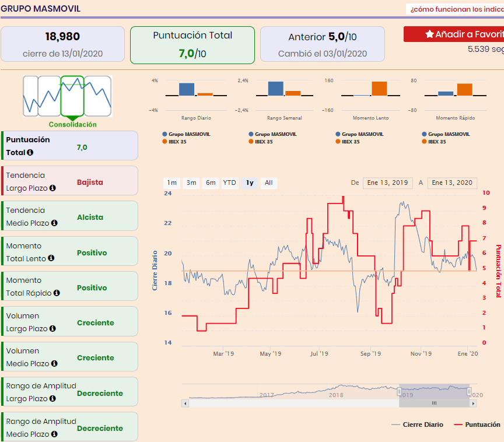Click info icon for Tendencia Medio Plazo
This screenshot has height=442, width=504.
point(54,223)
